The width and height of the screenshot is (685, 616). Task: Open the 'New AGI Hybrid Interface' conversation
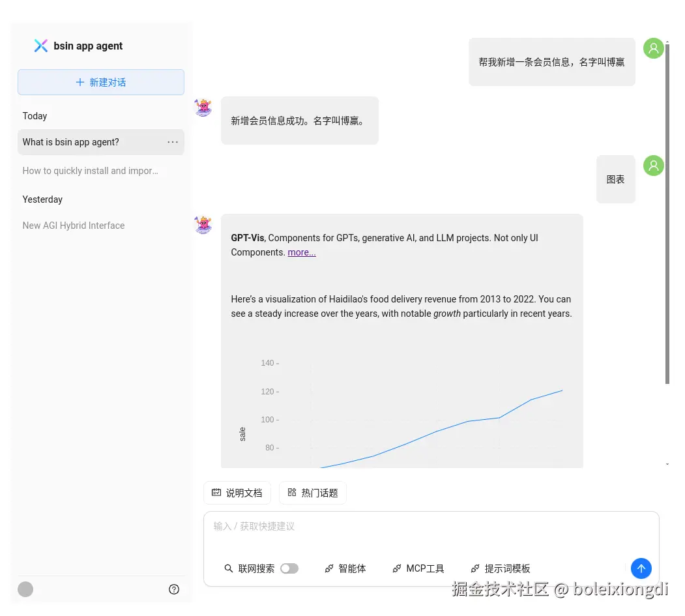pos(101,226)
